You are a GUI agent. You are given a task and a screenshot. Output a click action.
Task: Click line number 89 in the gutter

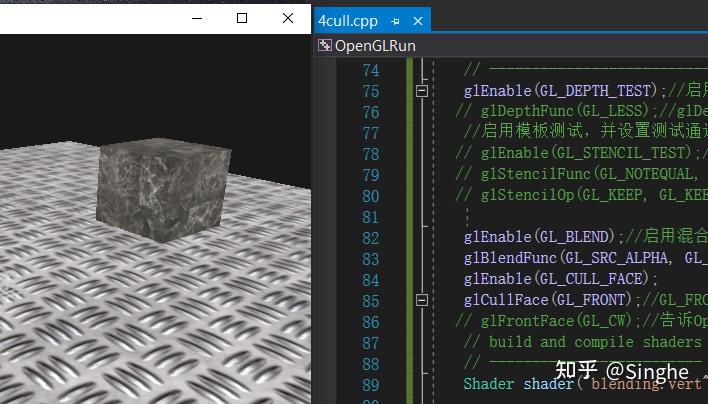[371, 385]
